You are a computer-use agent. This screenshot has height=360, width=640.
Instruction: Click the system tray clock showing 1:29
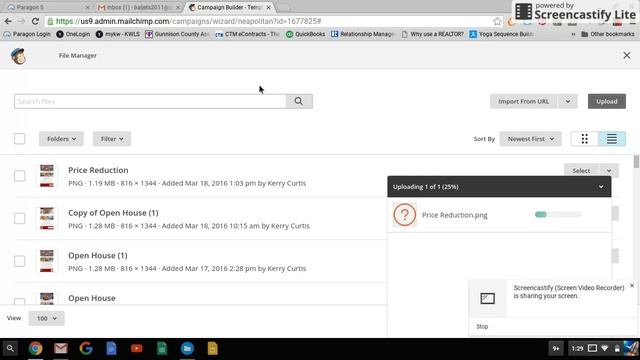point(577,349)
